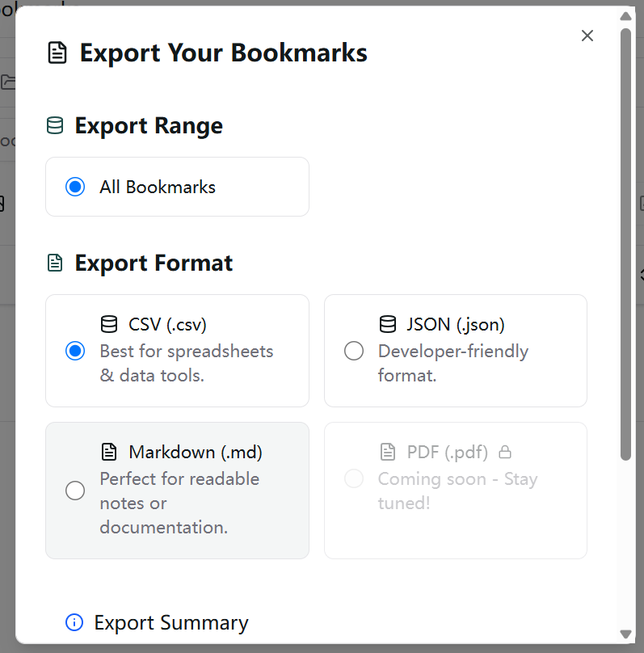The height and width of the screenshot is (653, 644).
Task: Click the faded file icon beside PDF
Action: tap(388, 452)
